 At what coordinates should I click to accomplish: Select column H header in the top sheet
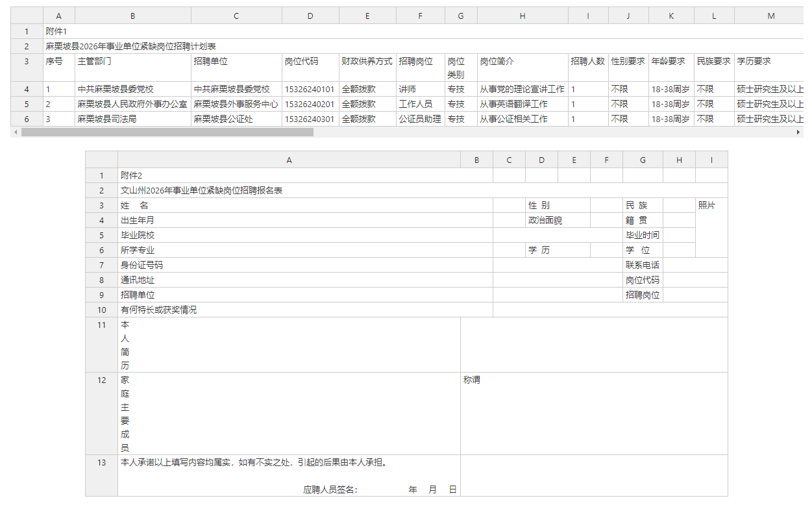[522, 15]
